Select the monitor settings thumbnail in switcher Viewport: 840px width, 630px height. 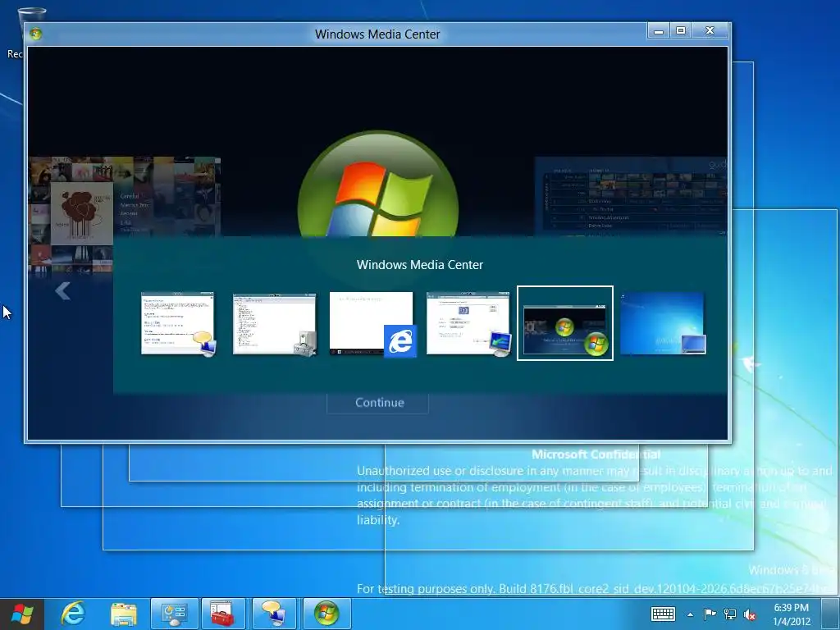click(x=468, y=323)
